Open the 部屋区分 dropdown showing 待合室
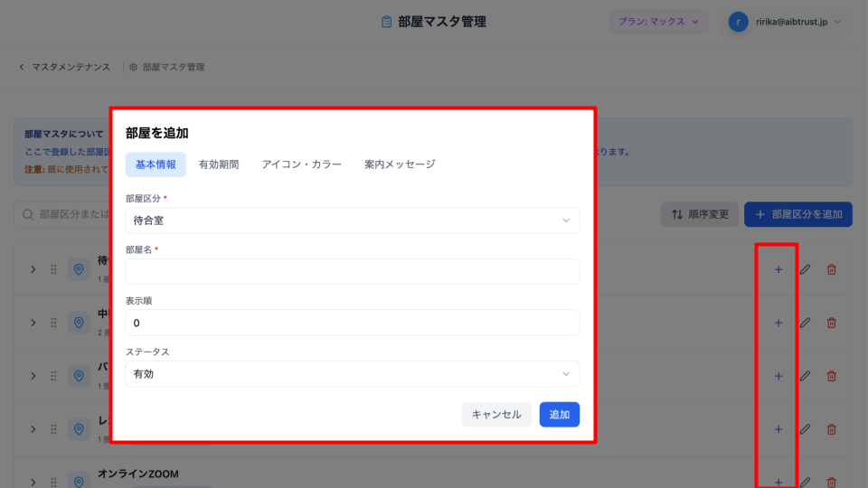868x488 pixels. (x=352, y=221)
